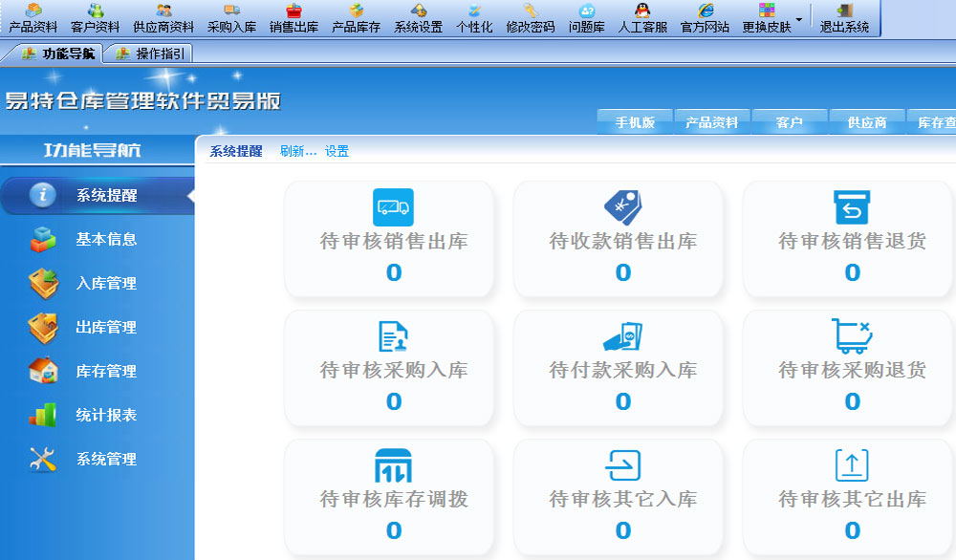Image resolution: width=956 pixels, height=560 pixels.
Task: Select 统计报表 in the sidebar
Action: point(106,416)
